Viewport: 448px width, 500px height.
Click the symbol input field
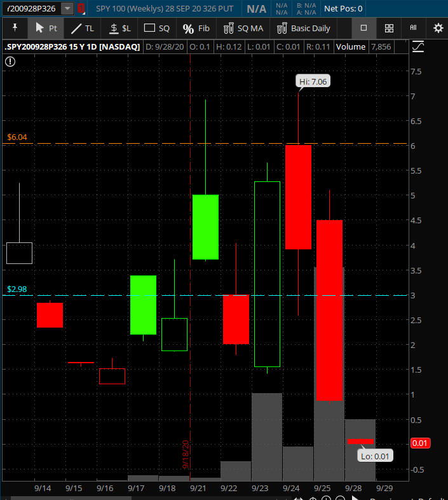coord(31,9)
